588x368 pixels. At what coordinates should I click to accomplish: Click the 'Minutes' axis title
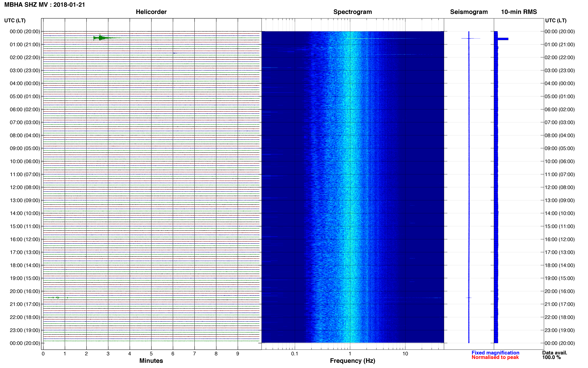pos(151,361)
